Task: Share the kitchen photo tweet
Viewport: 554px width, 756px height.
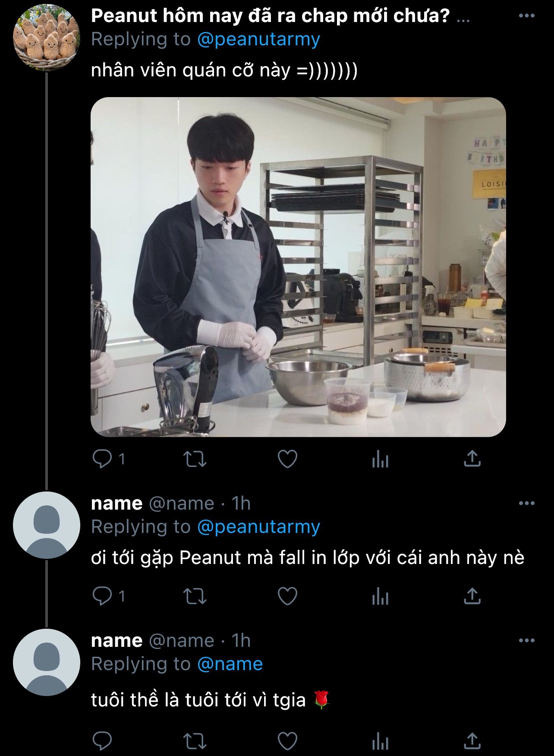Action: coord(472,459)
